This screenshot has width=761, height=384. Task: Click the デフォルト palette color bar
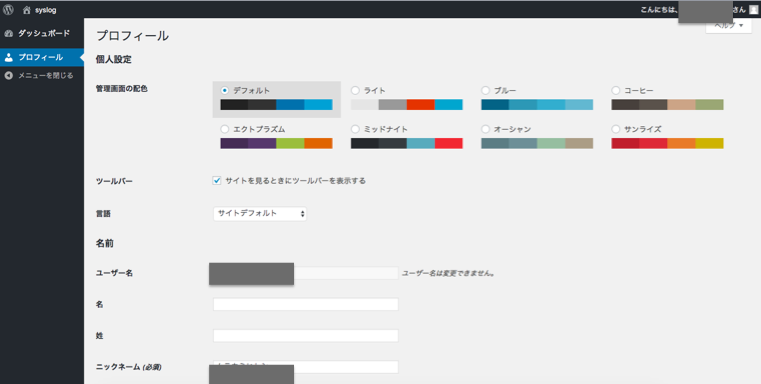click(276, 105)
